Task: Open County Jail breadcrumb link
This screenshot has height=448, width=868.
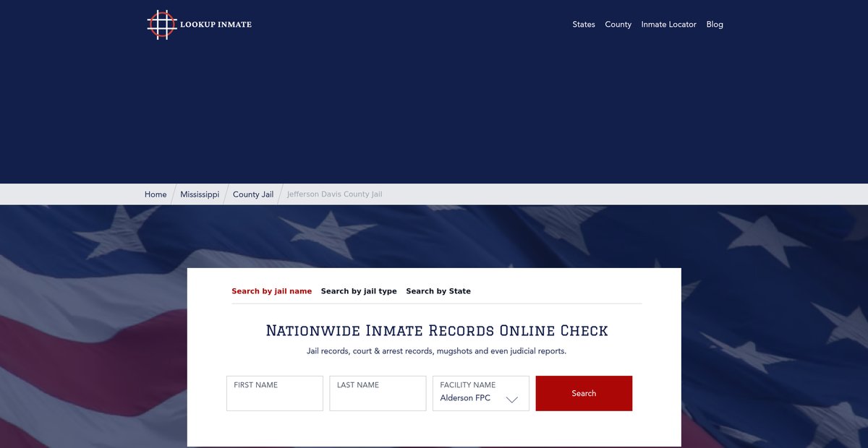Action: point(253,194)
